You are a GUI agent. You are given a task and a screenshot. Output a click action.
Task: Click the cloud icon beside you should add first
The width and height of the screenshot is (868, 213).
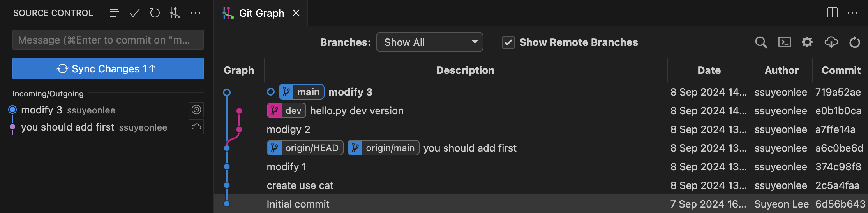196,127
